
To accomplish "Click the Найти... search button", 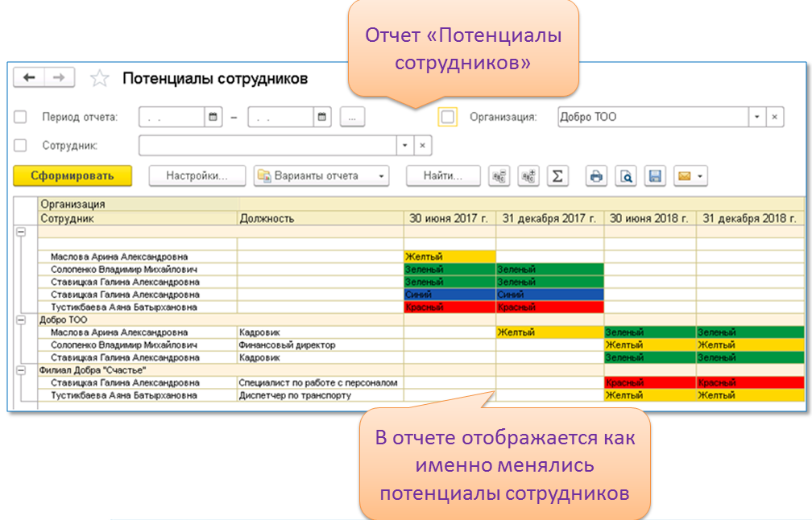I will (x=442, y=175).
